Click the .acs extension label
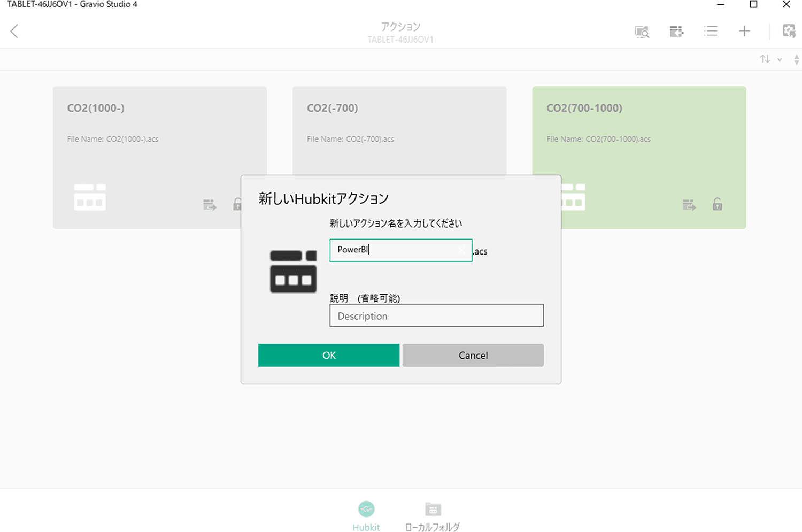The width and height of the screenshot is (802, 532). pyautogui.click(x=480, y=251)
